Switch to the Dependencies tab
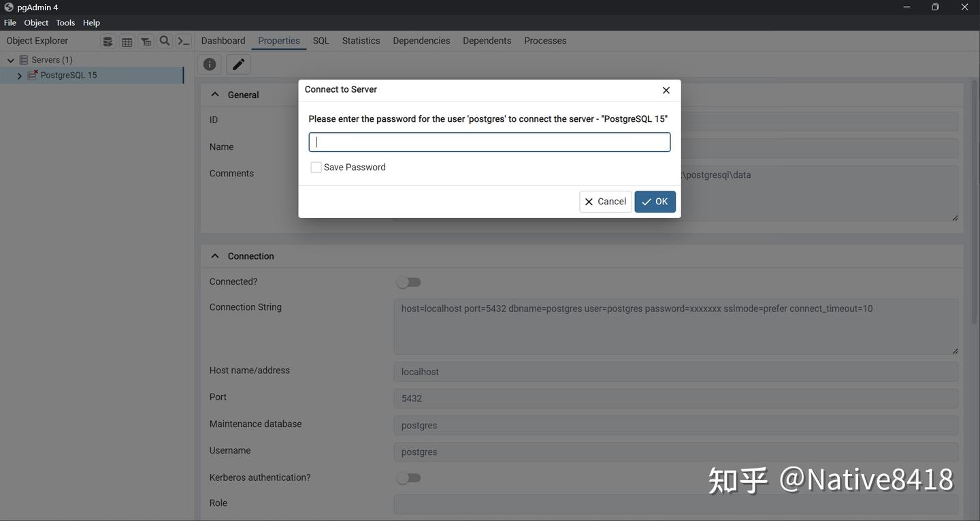Screen dimensions: 980x521 pyautogui.click(x=421, y=41)
